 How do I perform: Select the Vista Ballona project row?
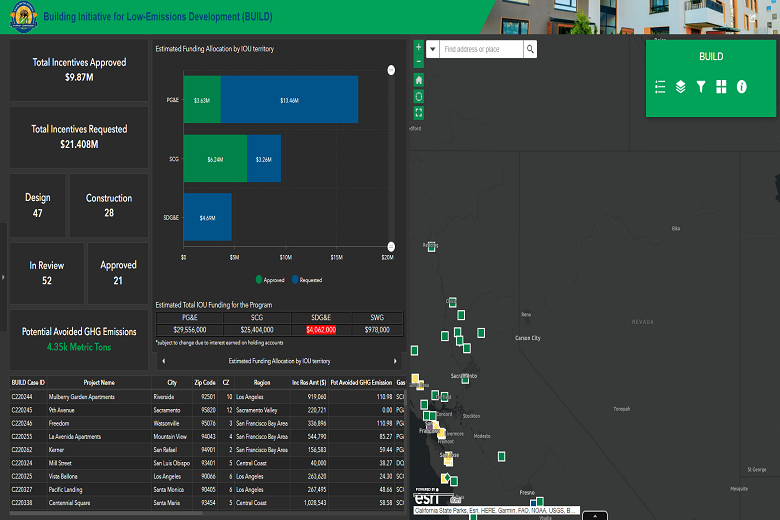(x=207, y=477)
